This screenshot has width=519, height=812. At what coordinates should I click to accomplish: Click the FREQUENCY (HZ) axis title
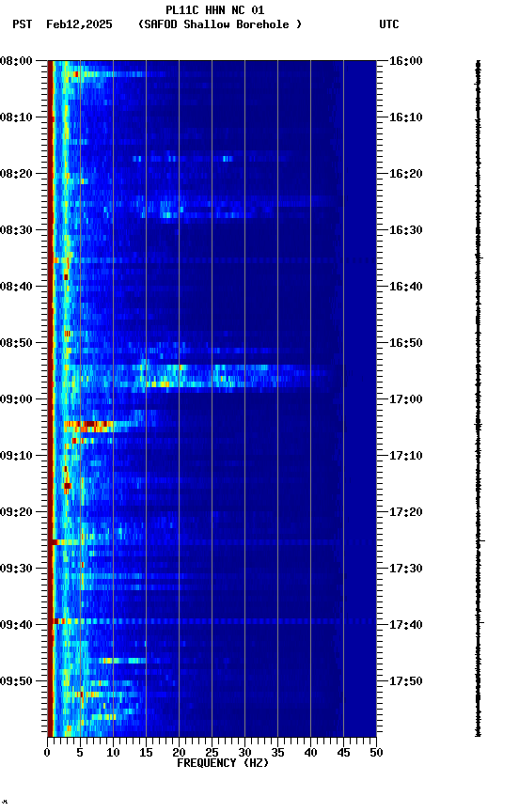coord(223,763)
